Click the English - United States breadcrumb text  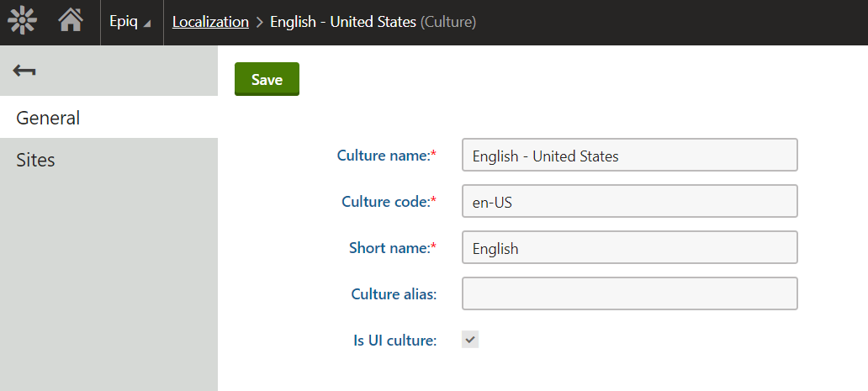click(343, 22)
